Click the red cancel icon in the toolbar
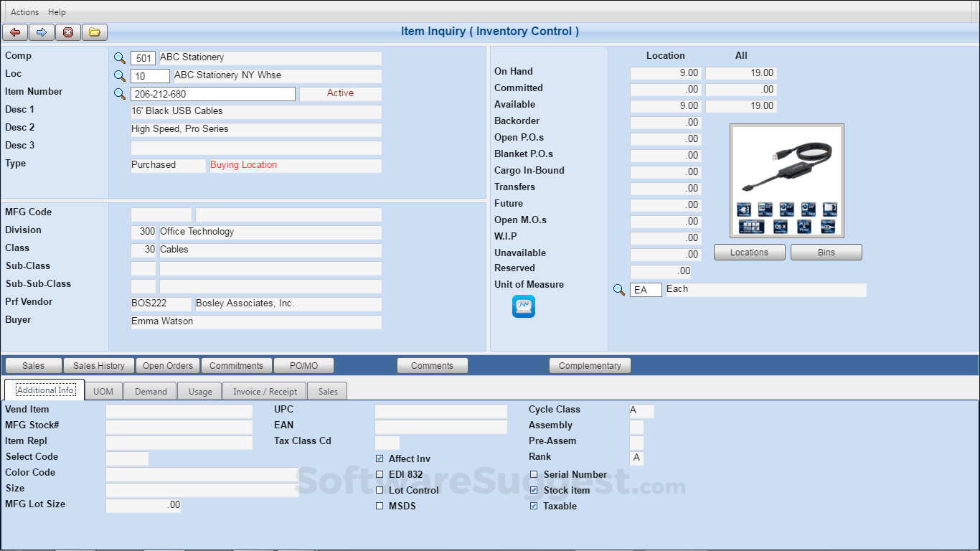 [x=67, y=32]
